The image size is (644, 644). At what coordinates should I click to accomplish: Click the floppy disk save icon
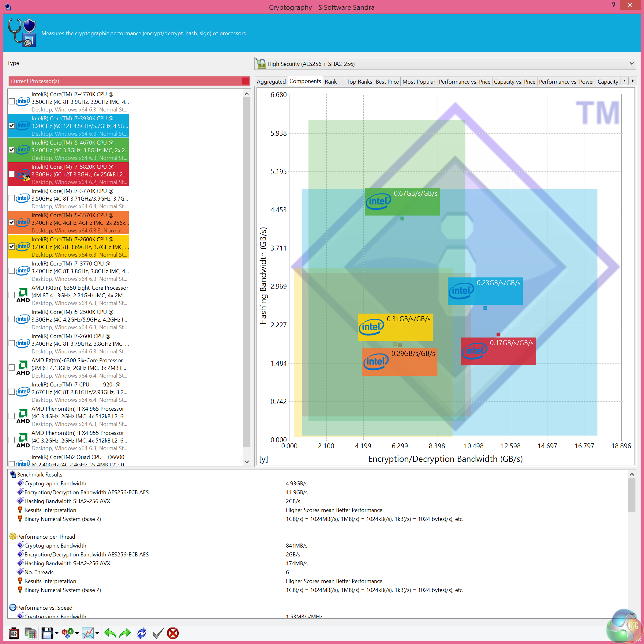[x=47, y=633]
